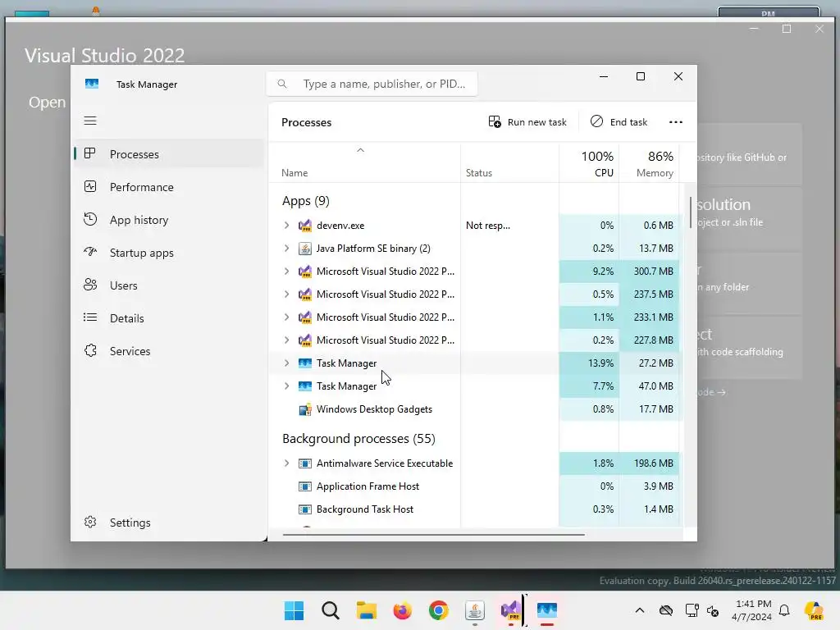
Task: Expand the Visual Studio 2022 row using 300.7 MB
Action: (x=286, y=272)
